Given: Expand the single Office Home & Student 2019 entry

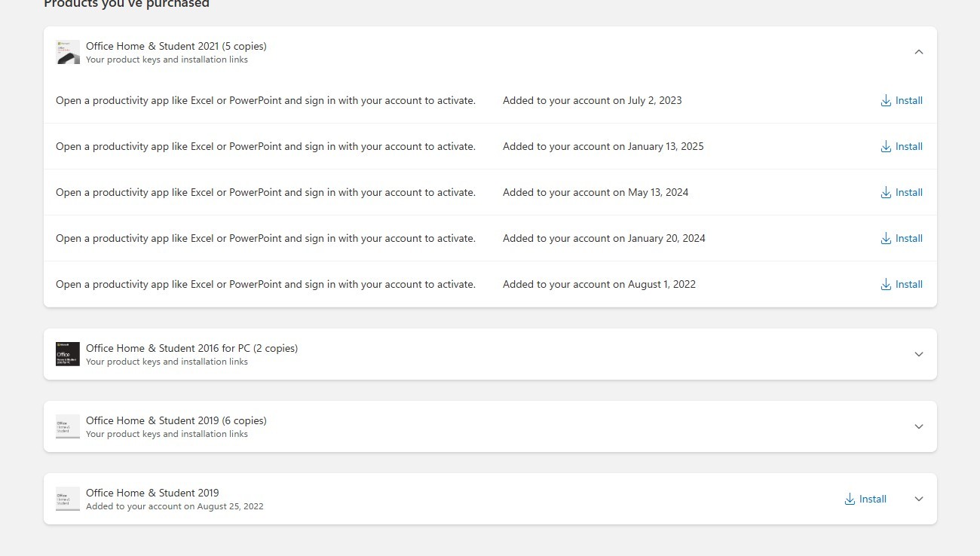Looking at the screenshot, I should click(918, 499).
